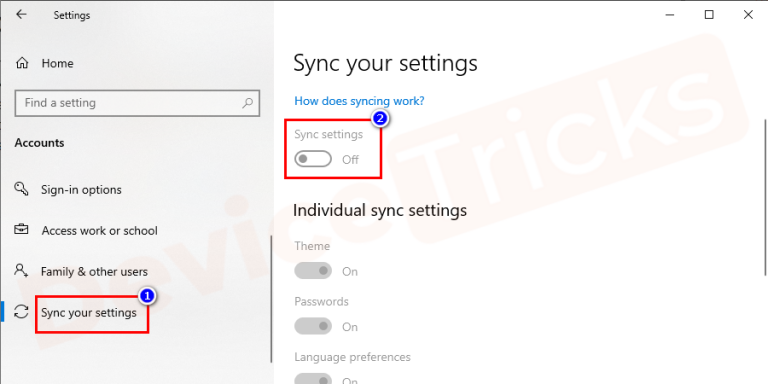768x384 pixels.
Task: Click the Sign-in options key icon
Action: 21,189
